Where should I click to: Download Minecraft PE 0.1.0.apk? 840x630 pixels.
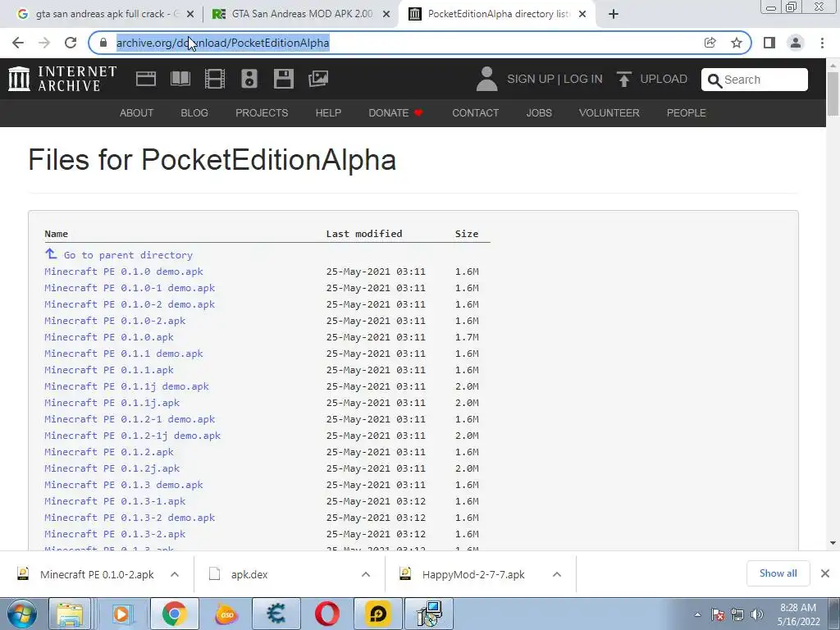109,337
